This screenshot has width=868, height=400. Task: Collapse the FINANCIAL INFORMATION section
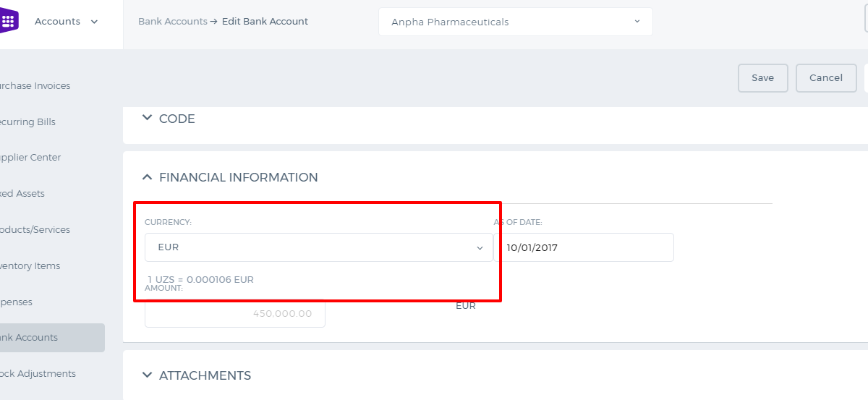[230, 177]
